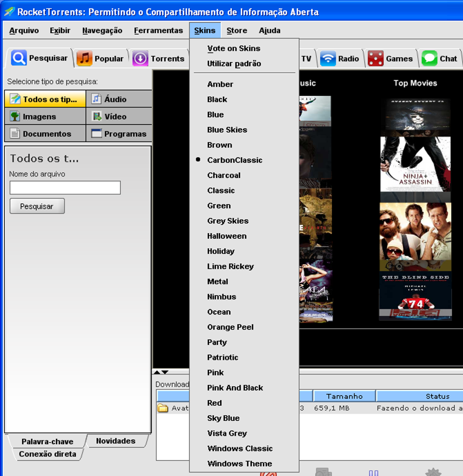Click the Pesquisar magnifier tab icon
The height and width of the screenshot is (476, 463).
click(x=19, y=58)
